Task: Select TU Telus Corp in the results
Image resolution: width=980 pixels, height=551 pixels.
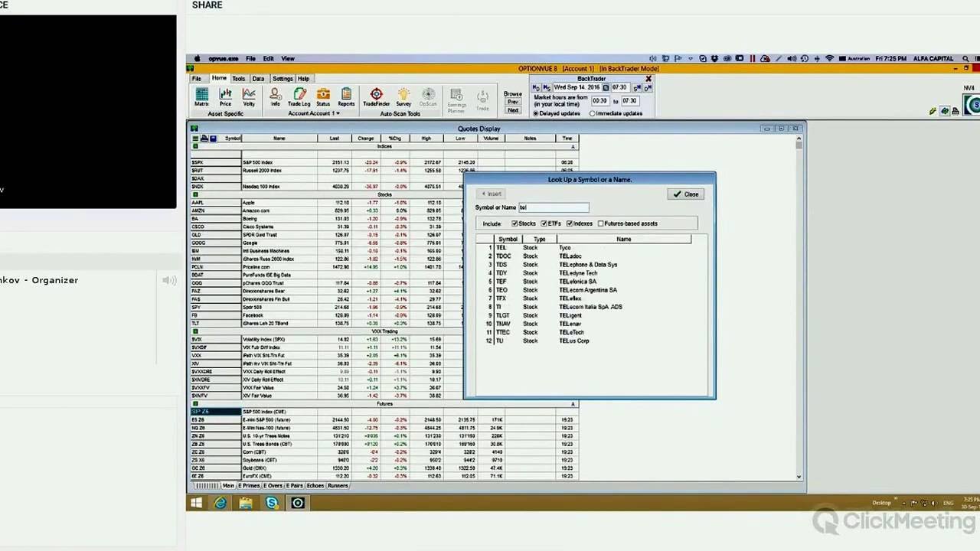Action: point(583,341)
